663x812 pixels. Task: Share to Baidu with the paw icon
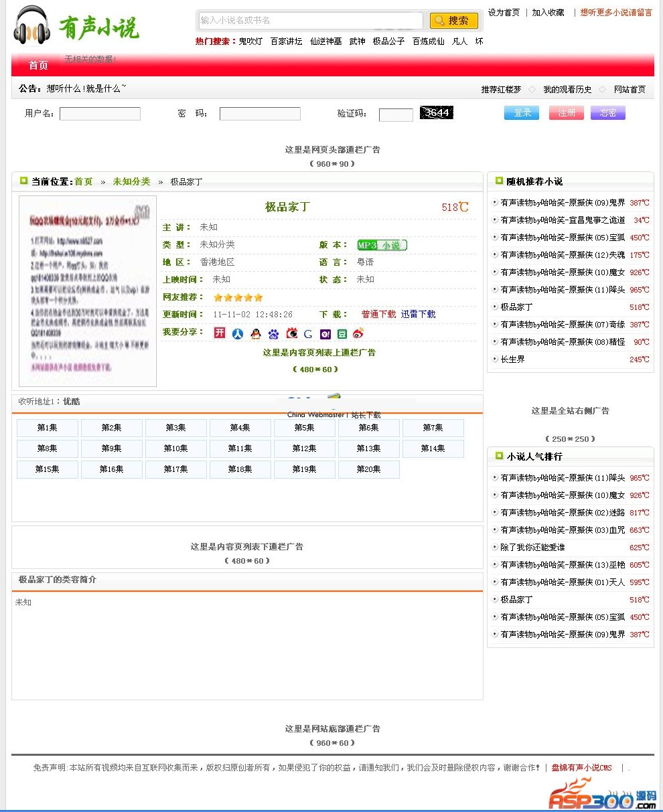pos(273,334)
